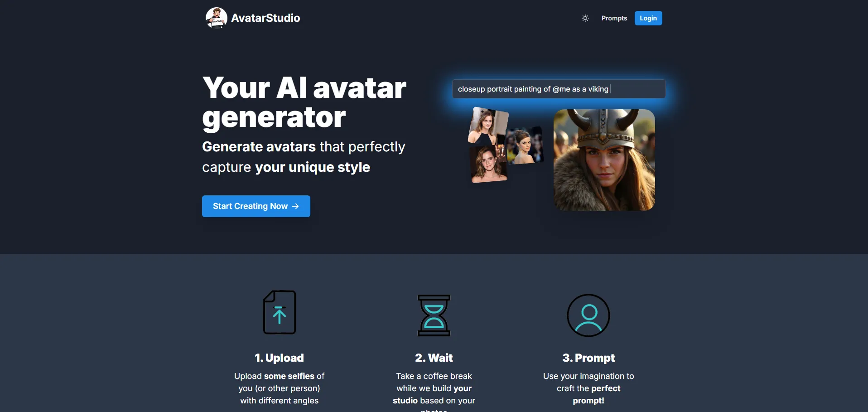
Task: Click the user profile Prompt icon
Action: pos(588,315)
